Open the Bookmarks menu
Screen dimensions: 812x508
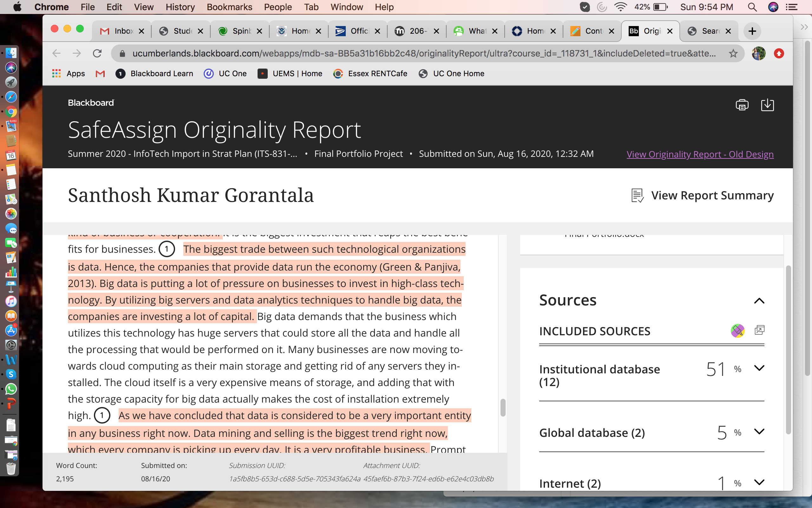[x=229, y=7]
